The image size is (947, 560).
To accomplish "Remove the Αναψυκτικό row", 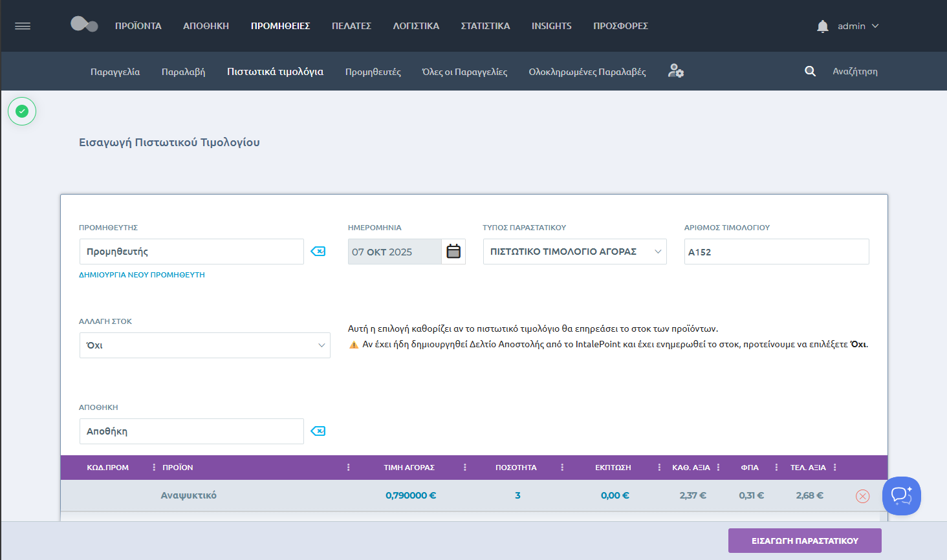I will (x=862, y=496).
